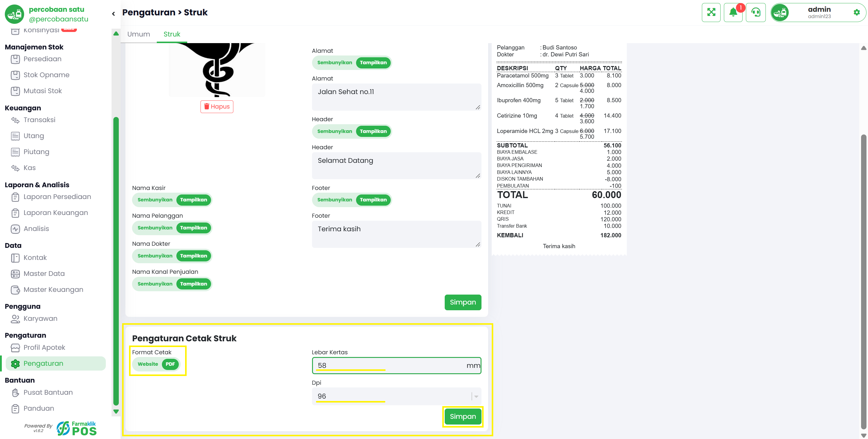This screenshot has width=868, height=439.
Task: Open Stok Opname menu item
Action: 46,75
